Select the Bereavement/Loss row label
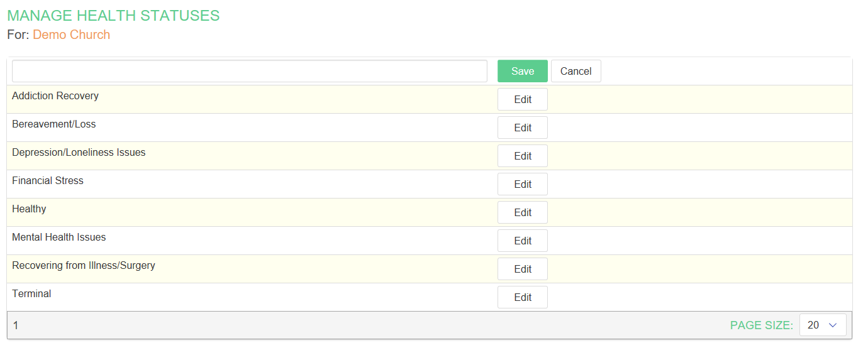868x343 pixels. [x=54, y=124]
